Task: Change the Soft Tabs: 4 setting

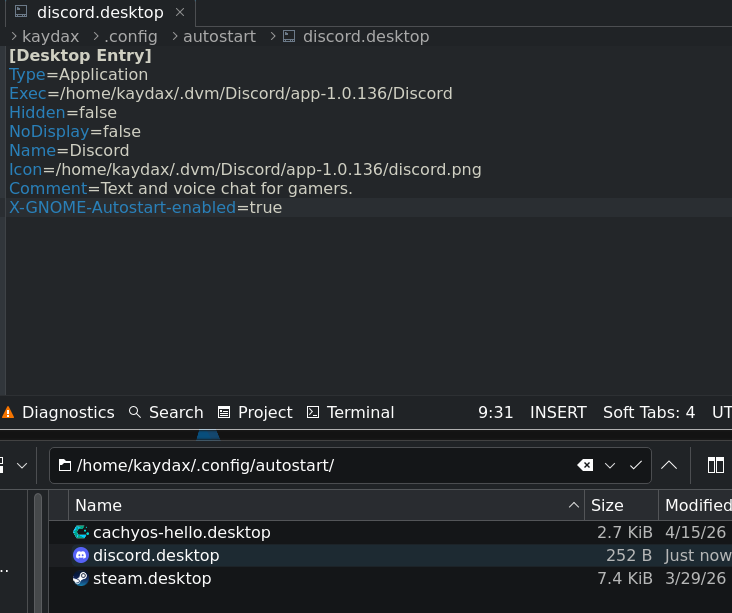Action: point(649,412)
